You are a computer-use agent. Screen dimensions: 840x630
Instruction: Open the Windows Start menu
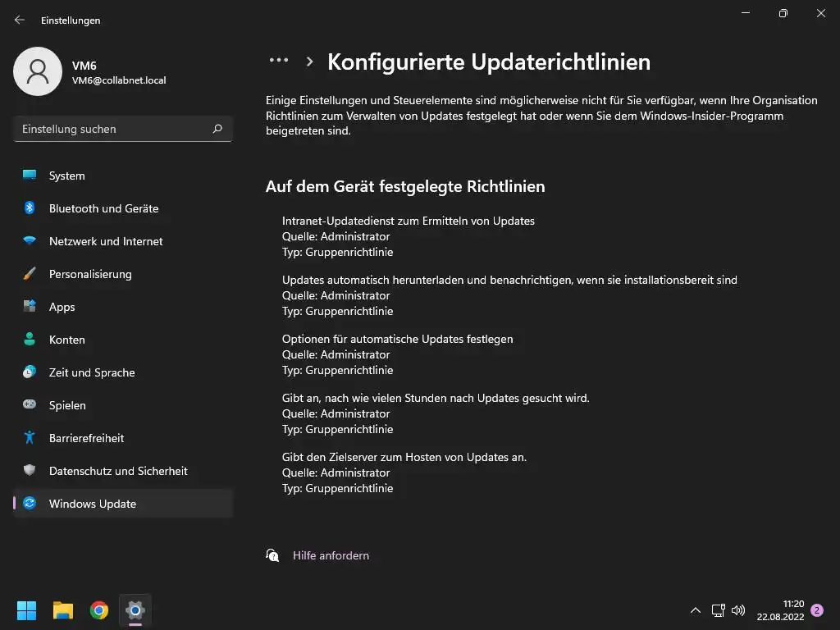point(26,610)
